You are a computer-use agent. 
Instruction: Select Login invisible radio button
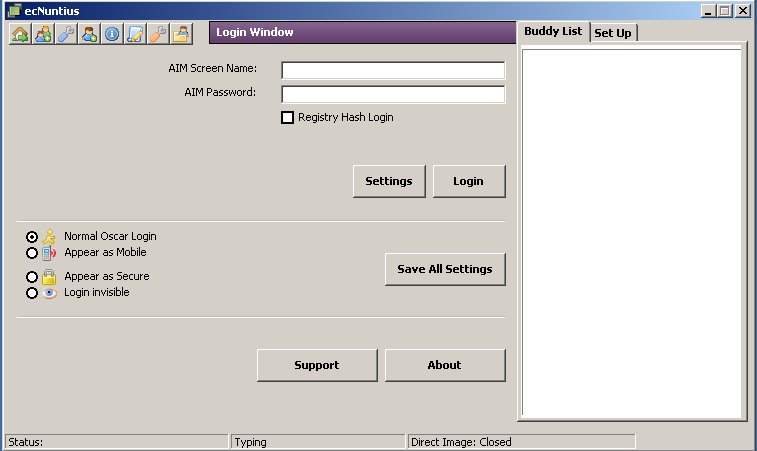click(33, 293)
